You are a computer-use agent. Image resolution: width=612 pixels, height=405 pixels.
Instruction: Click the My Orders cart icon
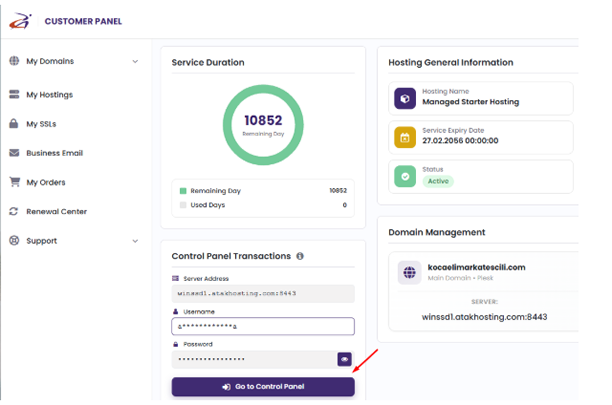[14, 182]
